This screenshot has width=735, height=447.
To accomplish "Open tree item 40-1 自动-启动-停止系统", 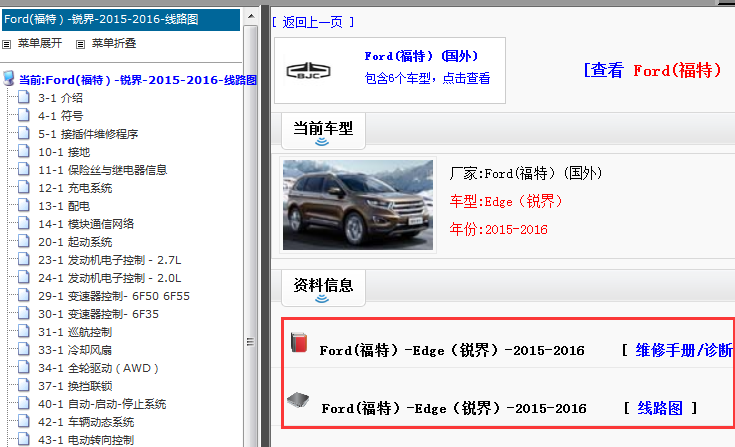I will click(x=102, y=404).
